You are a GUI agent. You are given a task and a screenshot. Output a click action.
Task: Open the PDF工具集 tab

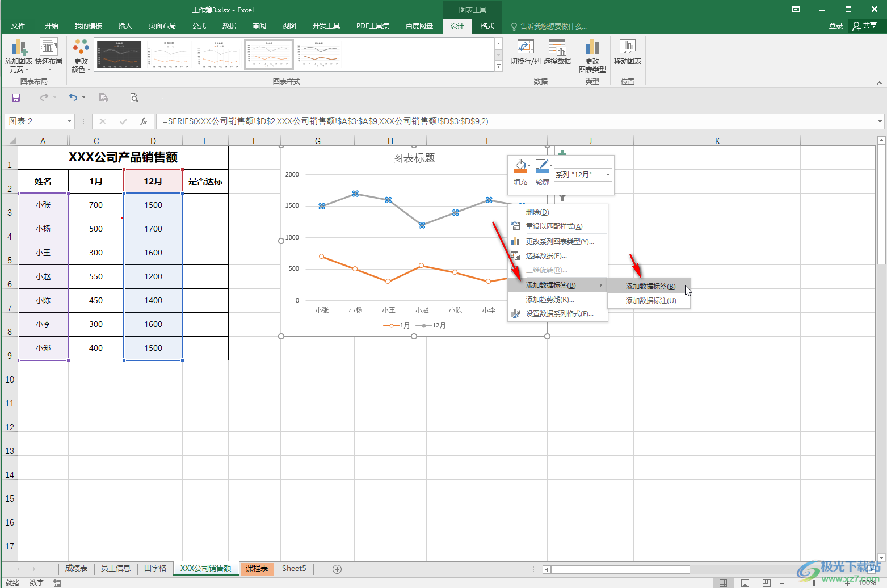[x=373, y=26]
